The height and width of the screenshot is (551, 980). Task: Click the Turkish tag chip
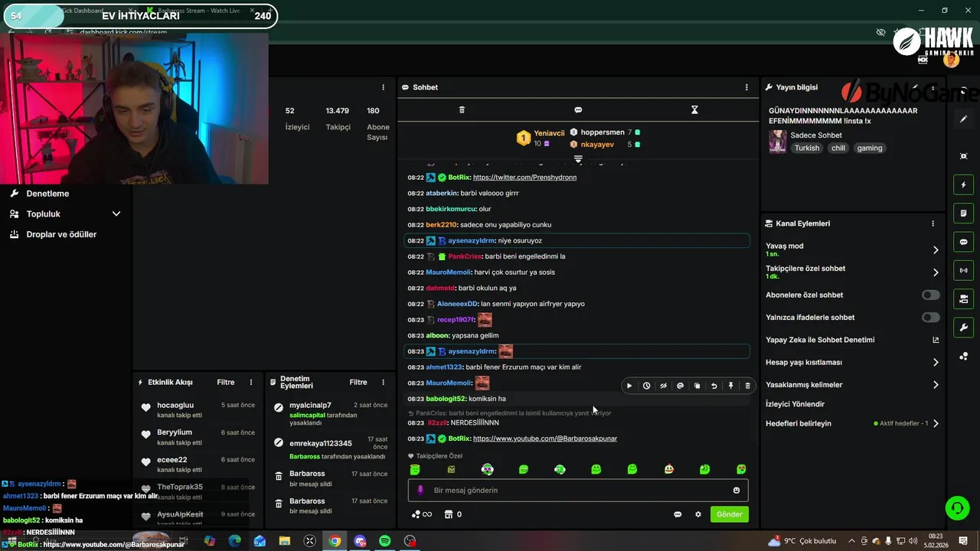pyautogui.click(x=806, y=148)
